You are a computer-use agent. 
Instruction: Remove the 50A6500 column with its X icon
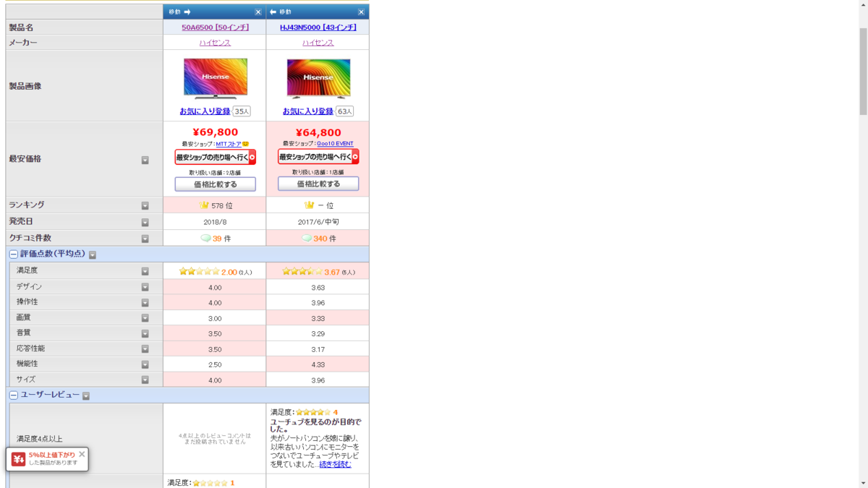(x=258, y=12)
